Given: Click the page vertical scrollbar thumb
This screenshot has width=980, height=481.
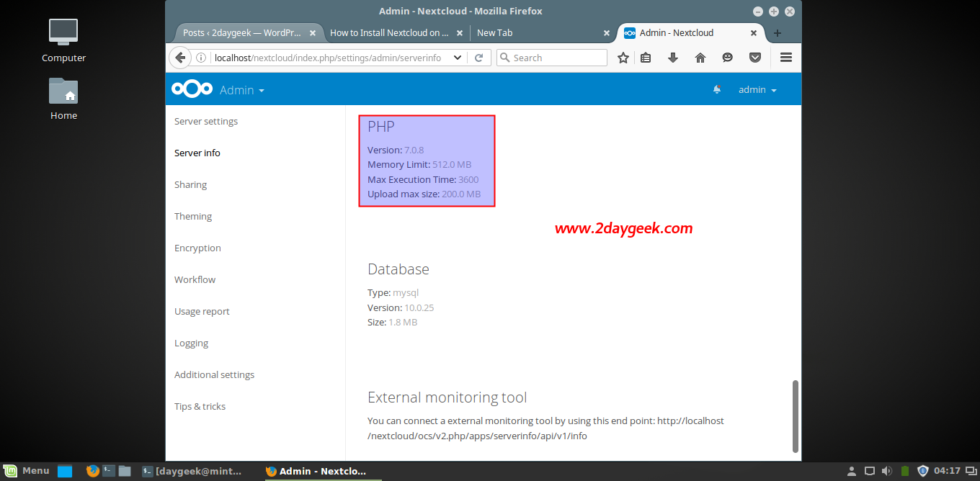Looking at the screenshot, I should [x=796, y=416].
